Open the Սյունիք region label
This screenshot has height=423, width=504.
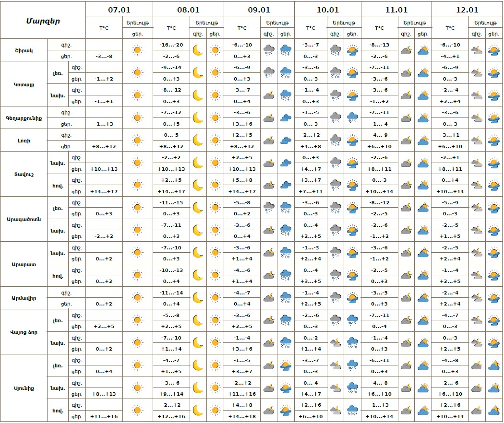(x=24, y=388)
